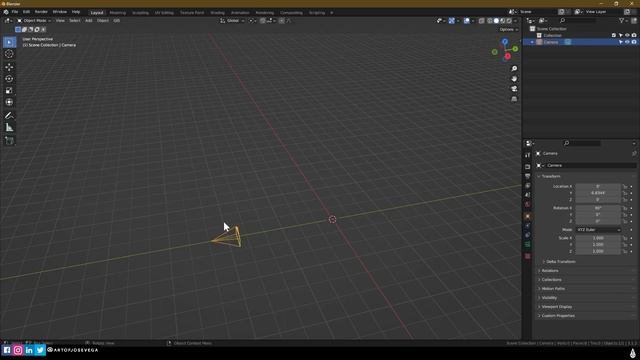
Task: Click the pan view hand icon
Action: coord(514,78)
